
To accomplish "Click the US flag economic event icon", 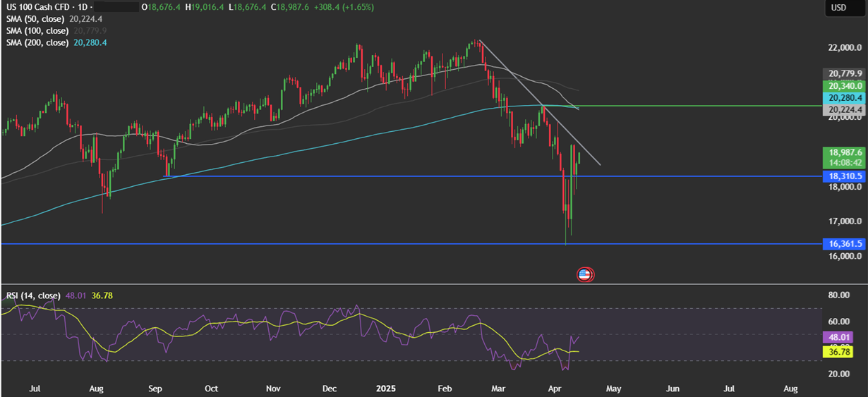I will coord(585,275).
